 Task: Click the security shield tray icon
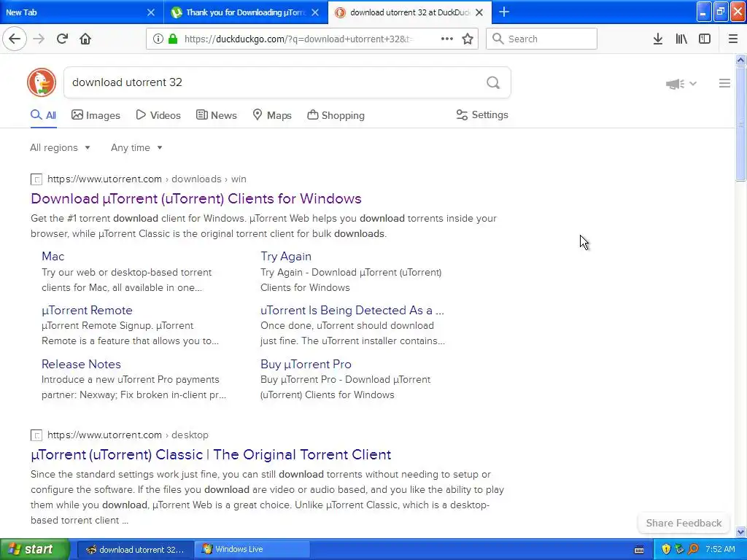[666, 549]
